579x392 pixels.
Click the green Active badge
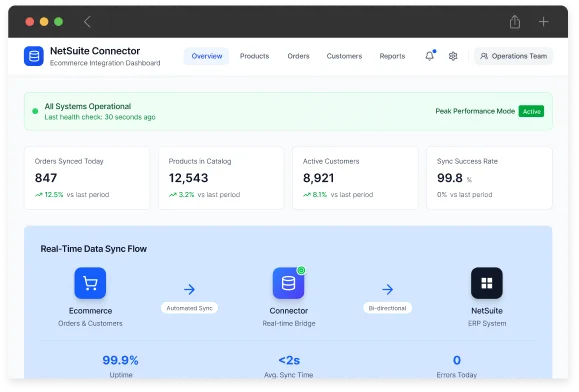[x=531, y=111]
